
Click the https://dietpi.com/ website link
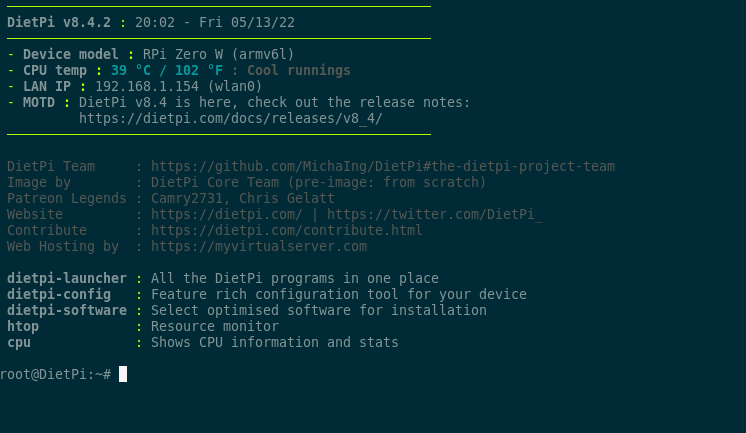point(226,215)
